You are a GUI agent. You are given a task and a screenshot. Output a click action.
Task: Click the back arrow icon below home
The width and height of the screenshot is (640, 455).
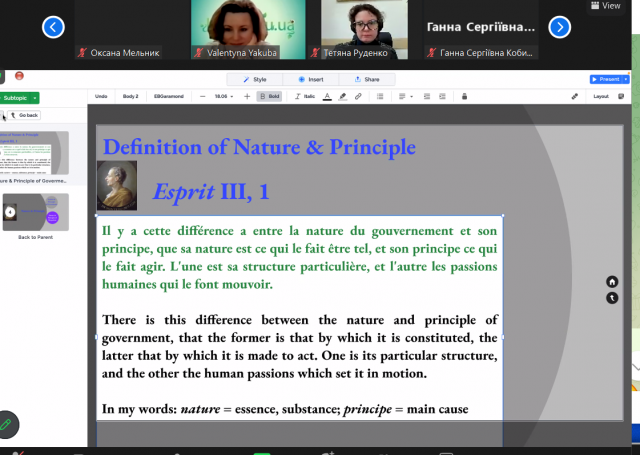pyautogui.click(x=612, y=298)
